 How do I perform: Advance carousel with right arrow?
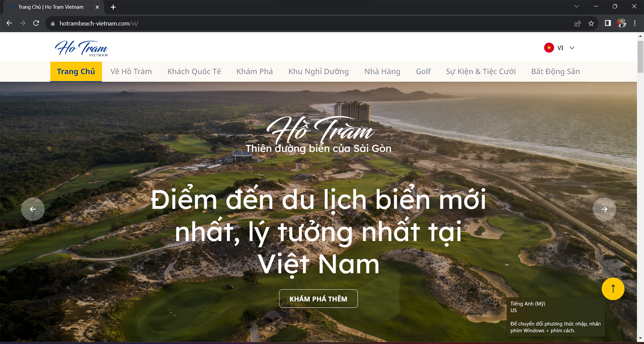tap(604, 209)
